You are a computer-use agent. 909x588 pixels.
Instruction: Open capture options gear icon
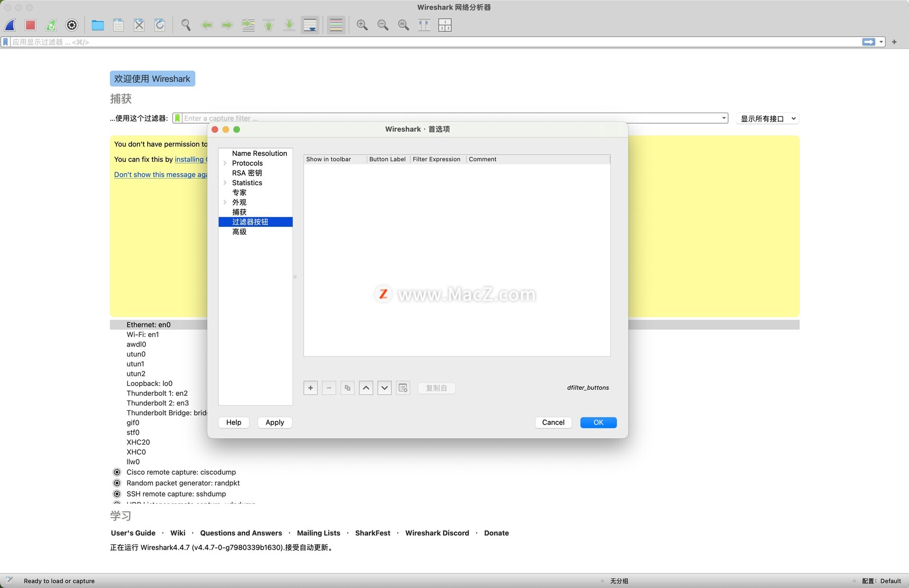pyautogui.click(x=72, y=25)
